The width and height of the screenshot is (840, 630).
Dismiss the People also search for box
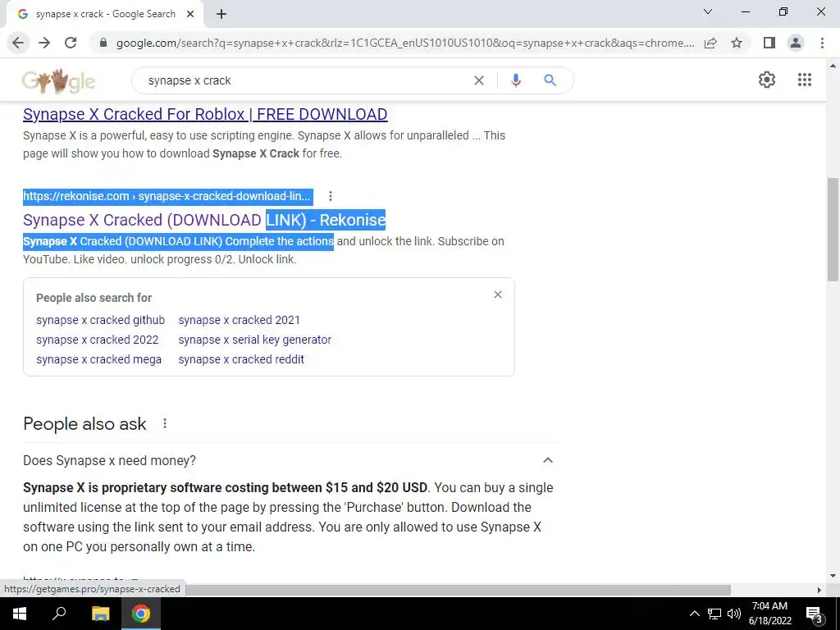pyautogui.click(x=498, y=294)
